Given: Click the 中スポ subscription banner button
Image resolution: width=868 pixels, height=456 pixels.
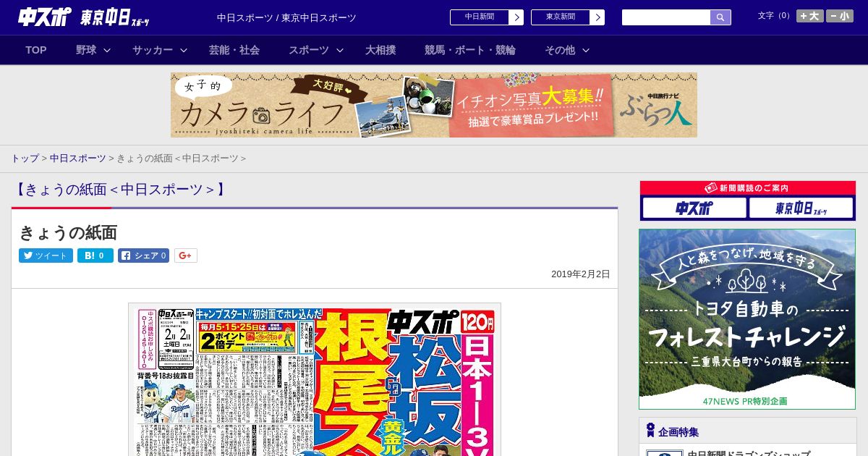Looking at the screenshot, I should pyautogui.click(x=694, y=208).
